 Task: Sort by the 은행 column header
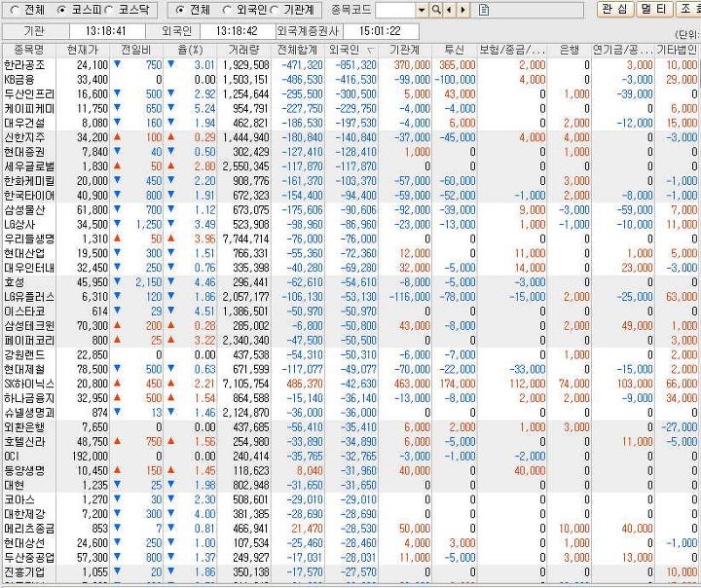pyautogui.click(x=570, y=50)
